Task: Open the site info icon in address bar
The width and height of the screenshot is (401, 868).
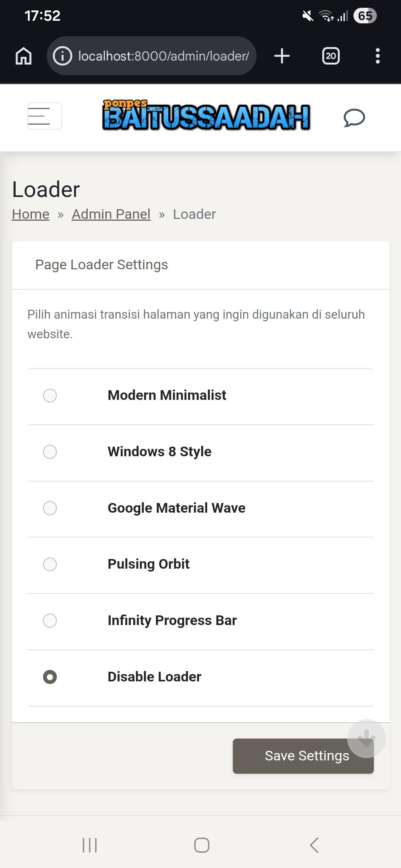Action: [62, 56]
